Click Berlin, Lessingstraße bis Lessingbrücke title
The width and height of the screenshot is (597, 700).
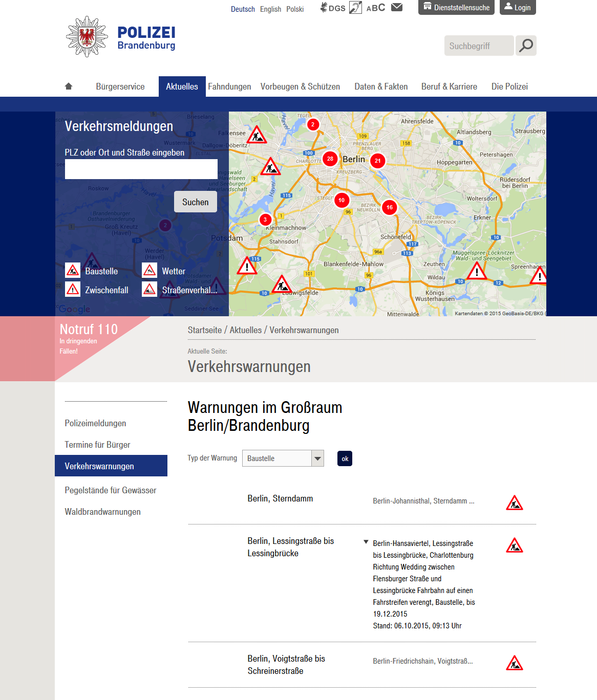coord(290,547)
